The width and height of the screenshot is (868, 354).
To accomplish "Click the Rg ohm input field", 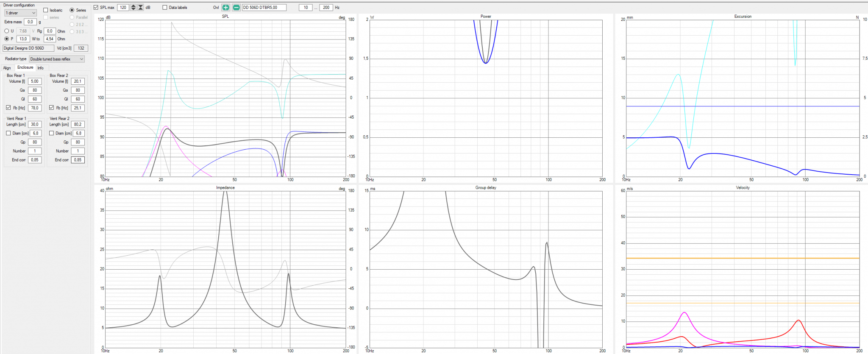I will coord(50,31).
